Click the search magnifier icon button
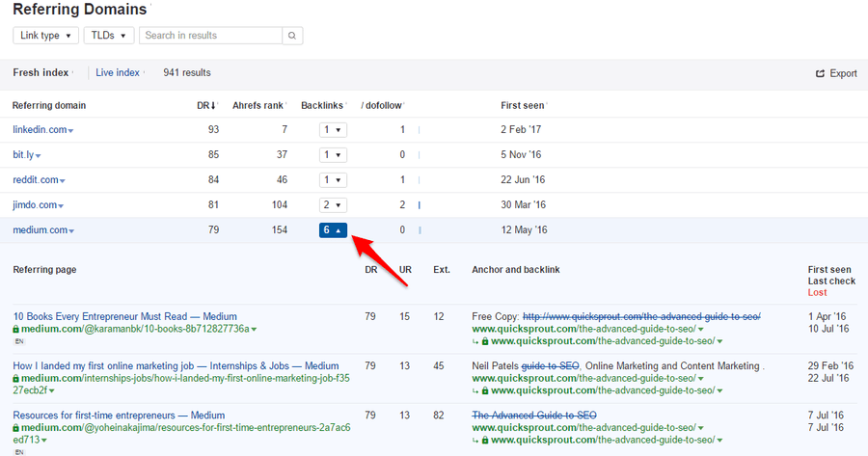Screen dimensions: 868x456 click(292, 36)
